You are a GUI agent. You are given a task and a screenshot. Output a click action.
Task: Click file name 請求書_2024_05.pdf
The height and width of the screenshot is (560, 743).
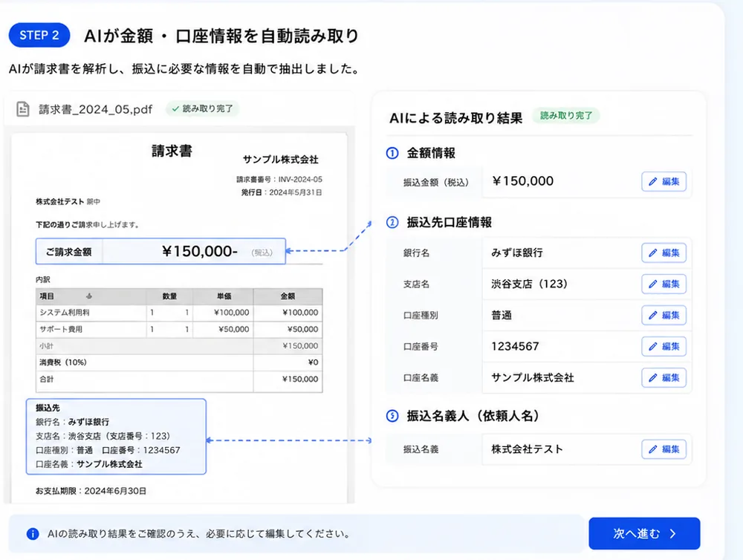click(x=95, y=109)
